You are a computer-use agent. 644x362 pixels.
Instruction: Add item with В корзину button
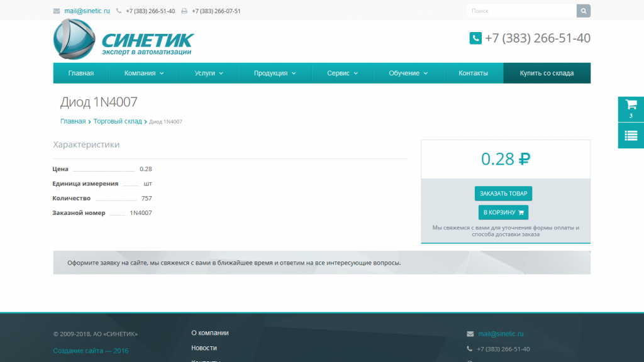[x=503, y=212]
